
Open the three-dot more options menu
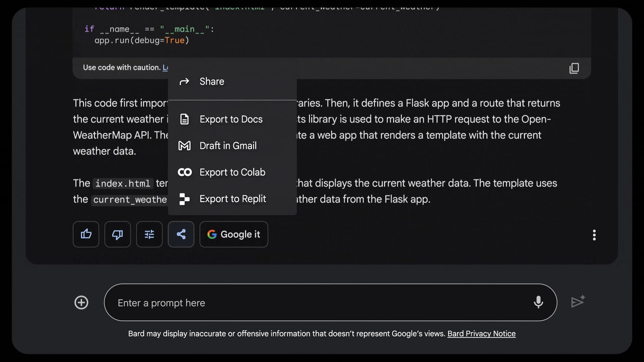pos(594,235)
